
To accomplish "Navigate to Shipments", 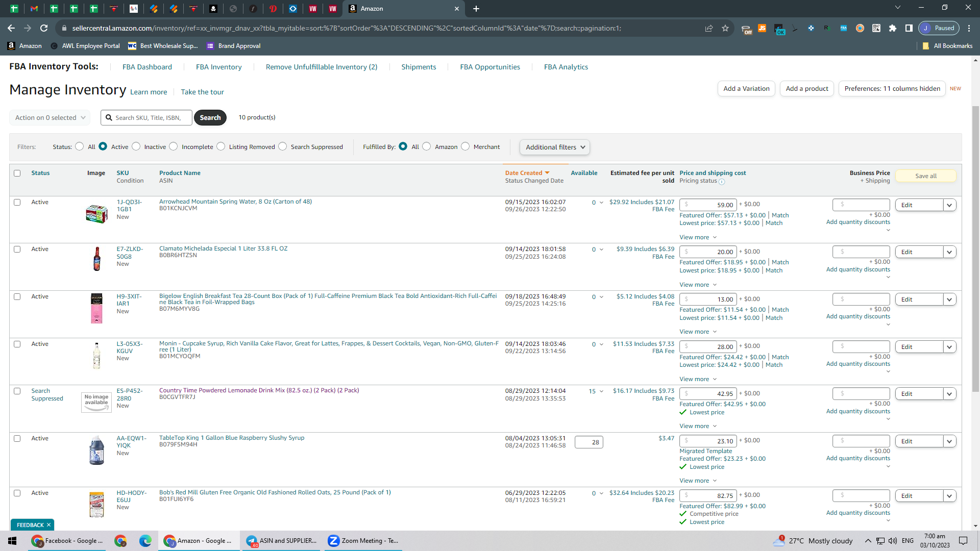I will click(x=419, y=67).
